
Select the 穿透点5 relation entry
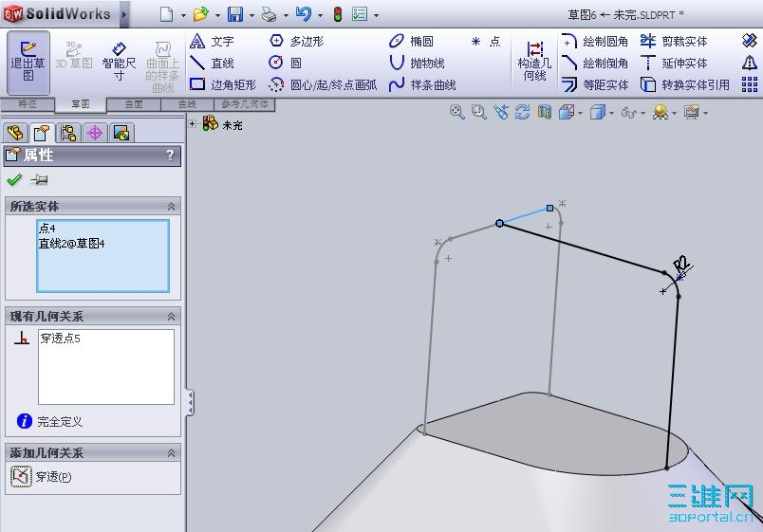(x=61, y=339)
